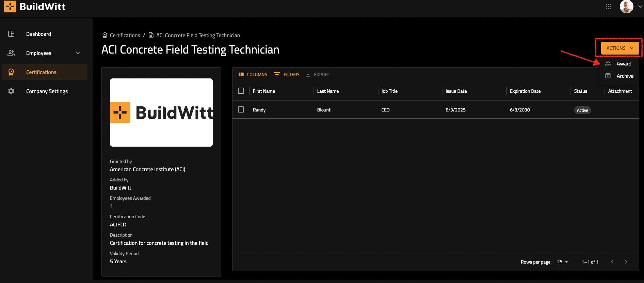
Task: Click ACI Concrete Field Testing Technician breadcrumb
Action: point(198,35)
